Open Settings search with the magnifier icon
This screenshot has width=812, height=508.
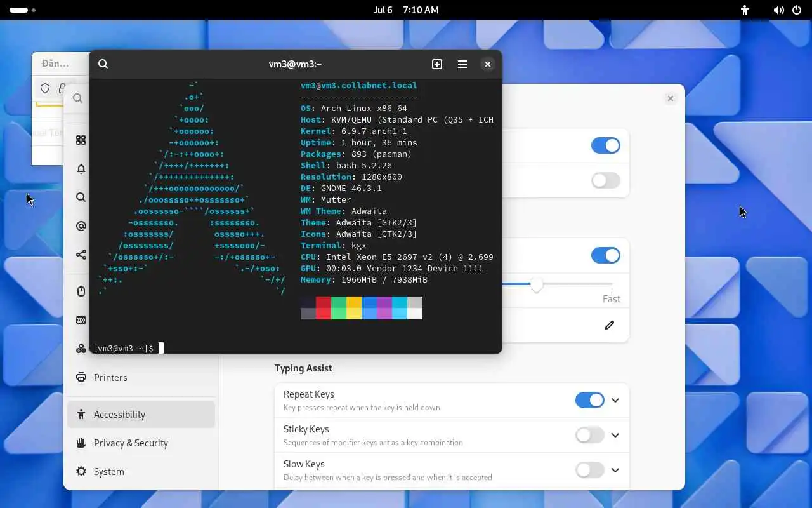(77, 98)
